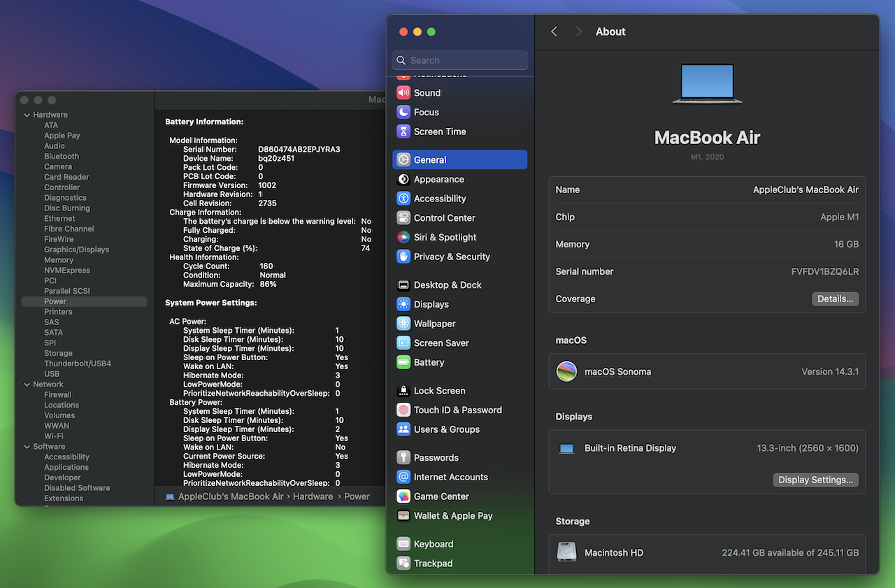Click the Appearance icon in sidebar
This screenshot has width=895, height=588.
coord(403,179)
